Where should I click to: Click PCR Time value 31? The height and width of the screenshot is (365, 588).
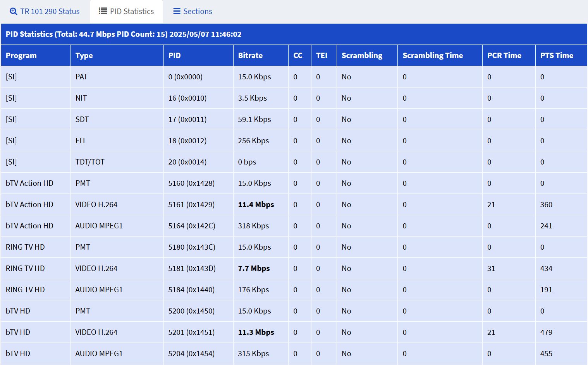pos(491,268)
